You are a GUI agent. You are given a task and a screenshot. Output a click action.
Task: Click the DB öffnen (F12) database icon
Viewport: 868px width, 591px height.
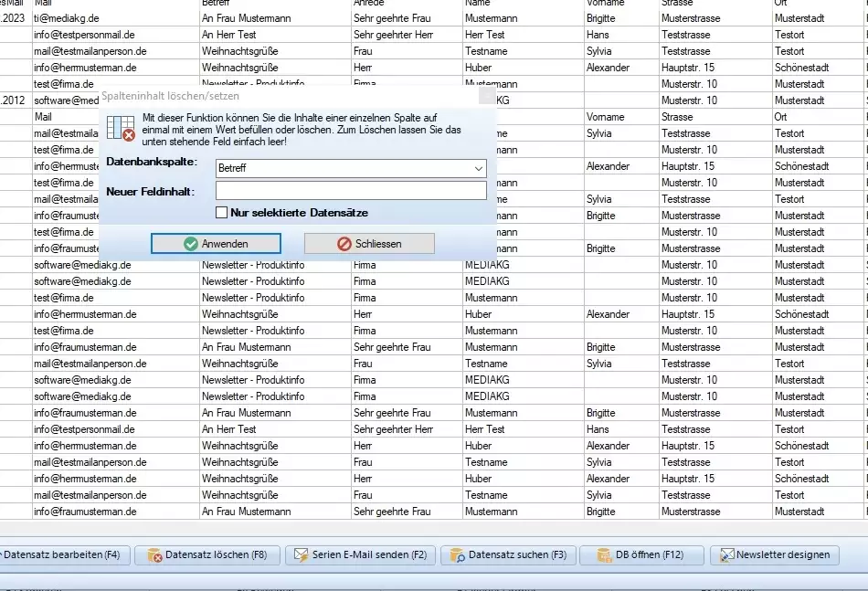(x=604, y=555)
